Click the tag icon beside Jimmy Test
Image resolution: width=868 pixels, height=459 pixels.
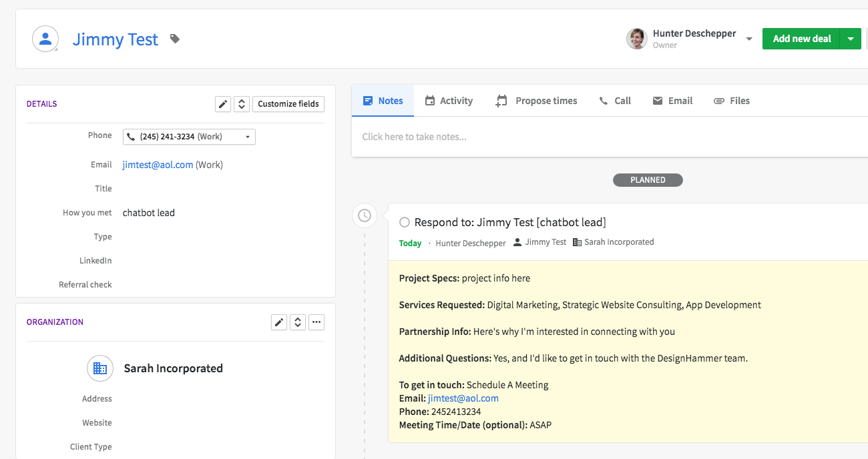[175, 39]
